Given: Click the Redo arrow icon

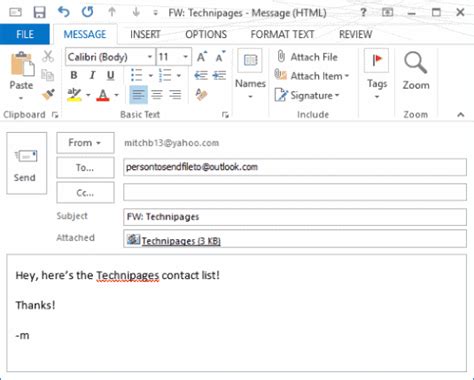Looking at the screenshot, I should pyautogui.click(x=87, y=12).
